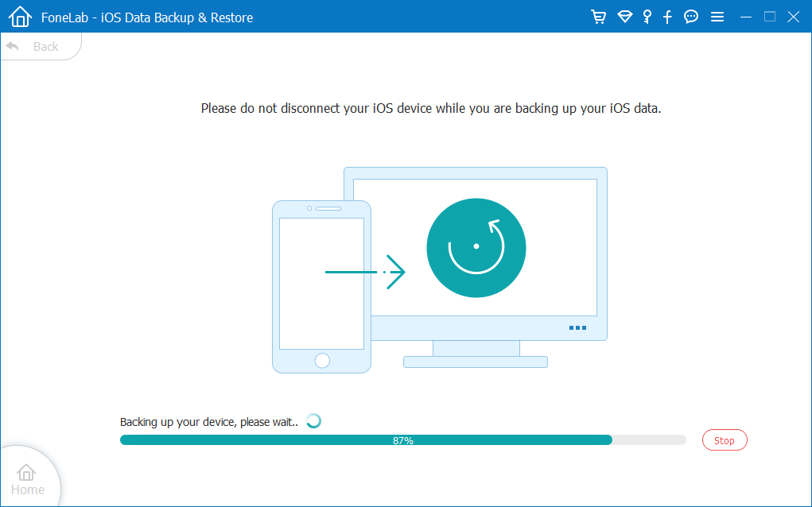Click the 87% backup progress bar

click(402, 440)
